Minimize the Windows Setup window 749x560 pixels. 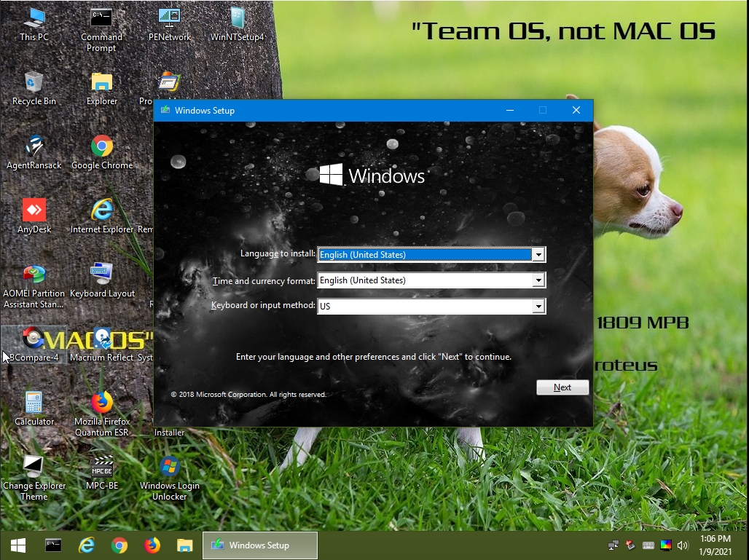coord(510,110)
